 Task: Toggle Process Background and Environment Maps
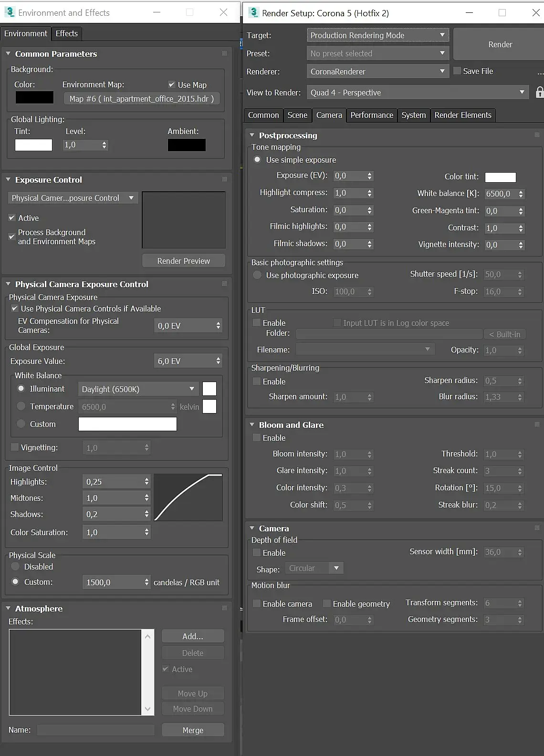tap(12, 237)
